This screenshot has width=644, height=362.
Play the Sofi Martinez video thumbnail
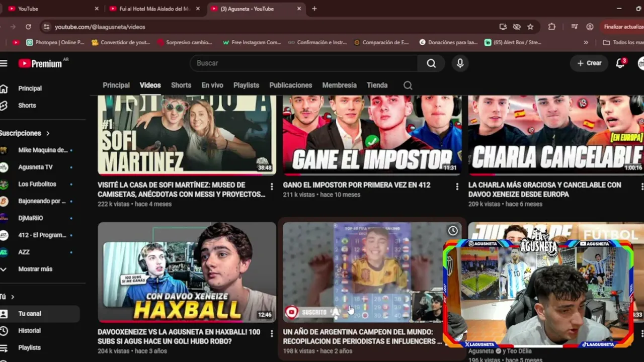pos(187,135)
